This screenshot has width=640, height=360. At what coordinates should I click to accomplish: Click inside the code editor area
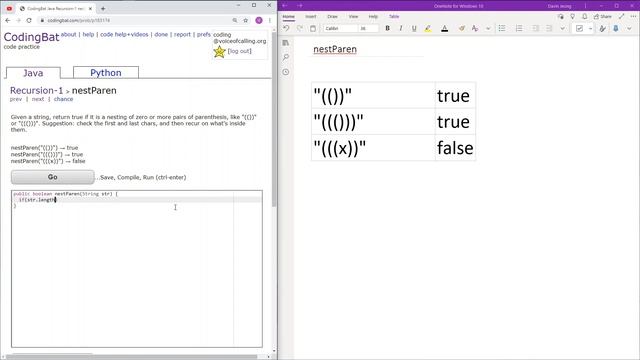click(x=137, y=269)
